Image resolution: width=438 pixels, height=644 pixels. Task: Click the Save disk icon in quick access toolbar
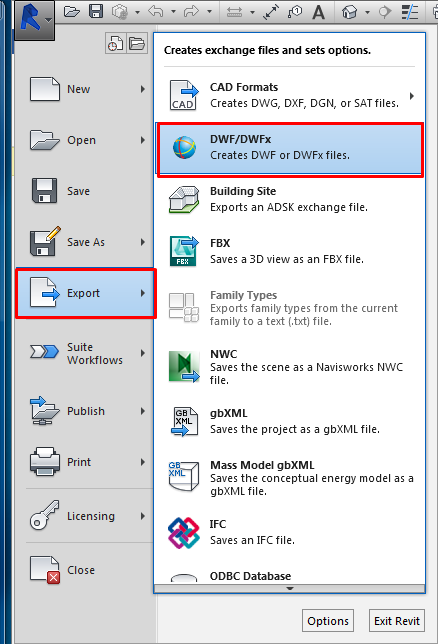[x=96, y=12]
